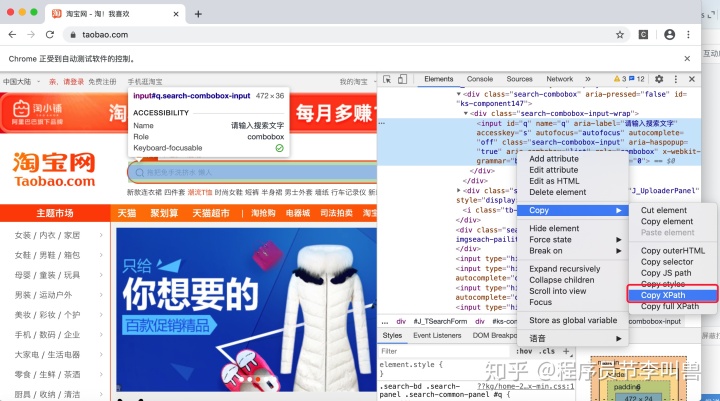720x401 pixels.
Task: Toggle the :hov element state panel
Action: coord(524,351)
